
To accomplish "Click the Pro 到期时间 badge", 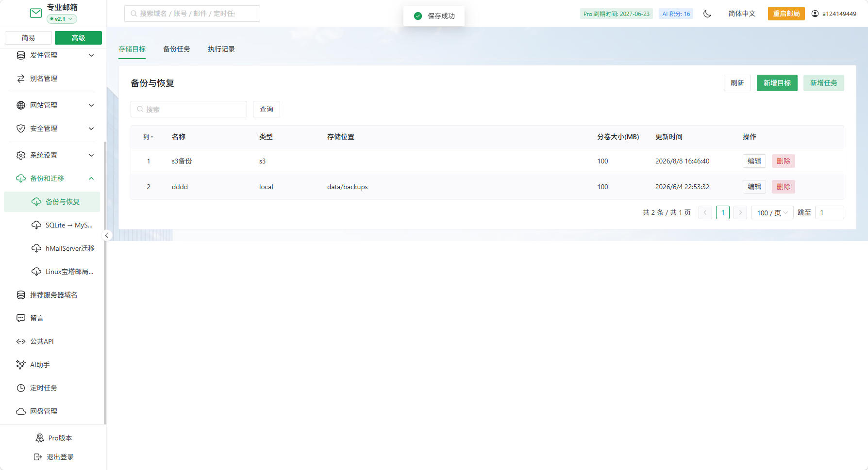I will pos(617,14).
